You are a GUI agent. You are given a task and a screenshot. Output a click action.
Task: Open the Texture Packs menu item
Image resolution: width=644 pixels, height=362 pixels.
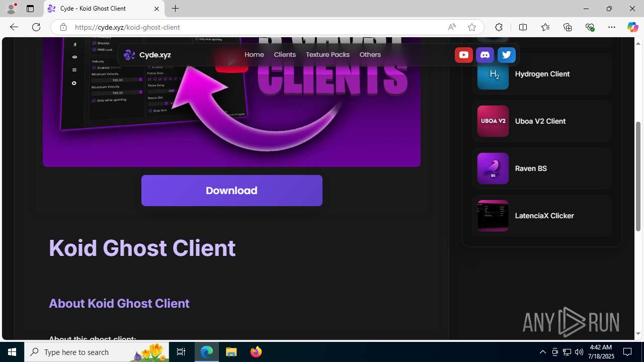click(328, 55)
